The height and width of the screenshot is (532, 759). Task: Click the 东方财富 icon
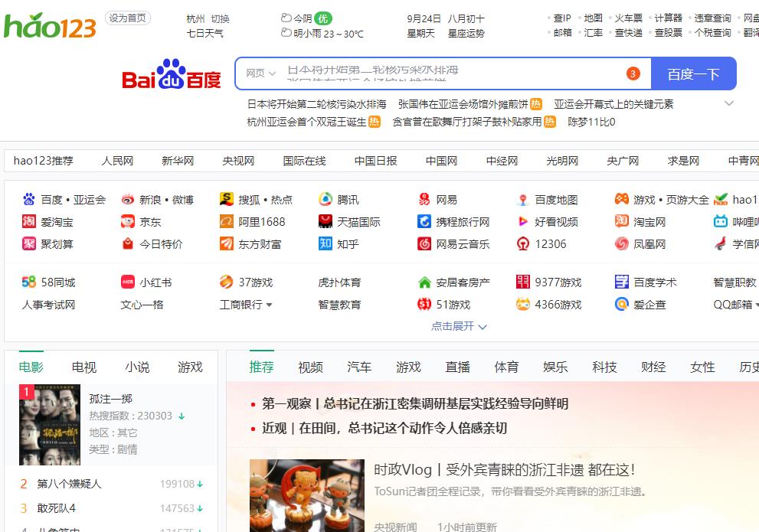tap(227, 243)
